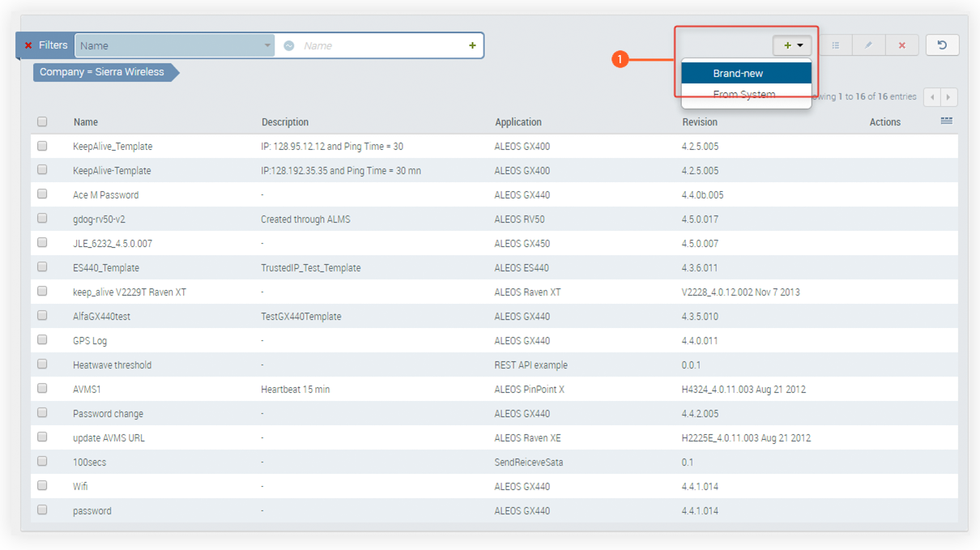Viewport: 980px width, 550px height.
Task: Click the pencil edit toolbar icon
Action: (x=868, y=45)
